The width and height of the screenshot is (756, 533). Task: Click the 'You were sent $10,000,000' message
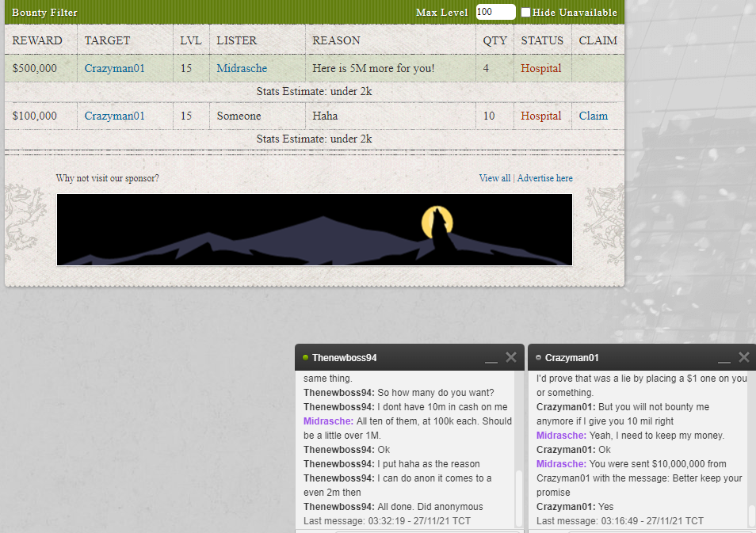640,478
